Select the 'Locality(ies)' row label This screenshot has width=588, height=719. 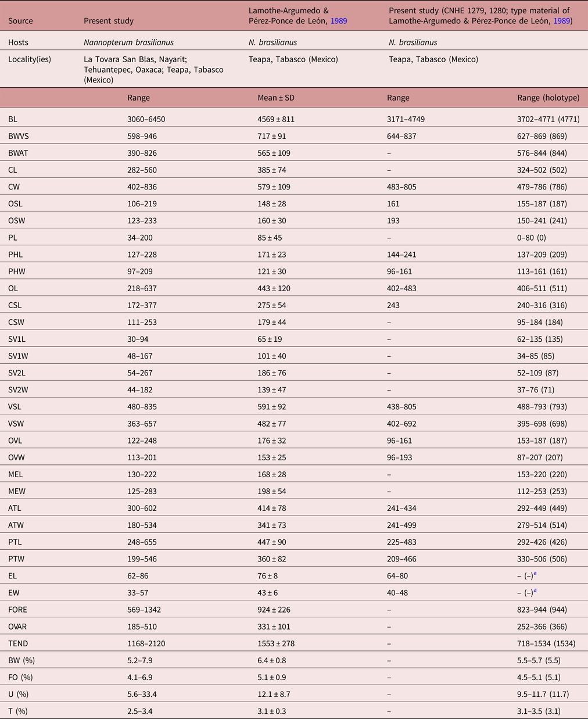point(30,59)
